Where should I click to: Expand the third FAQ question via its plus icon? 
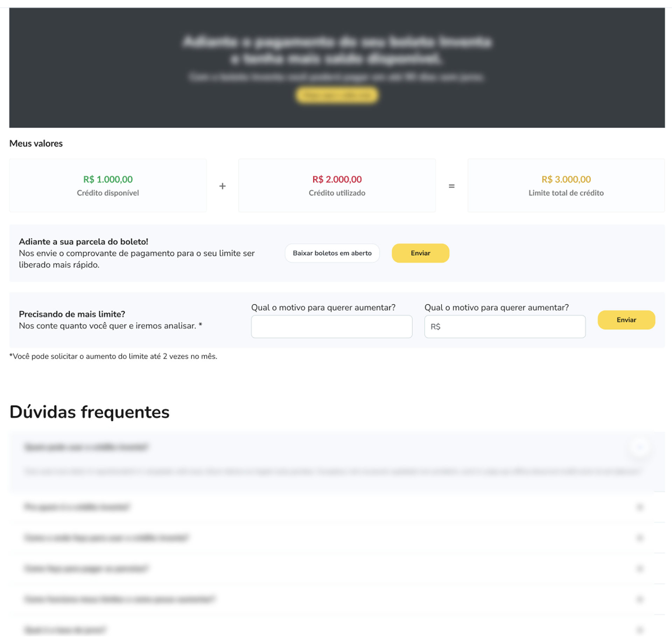coord(639,538)
